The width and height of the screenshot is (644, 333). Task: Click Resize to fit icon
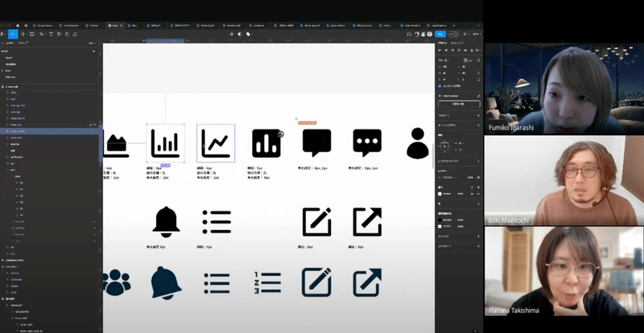coord(478,60)
